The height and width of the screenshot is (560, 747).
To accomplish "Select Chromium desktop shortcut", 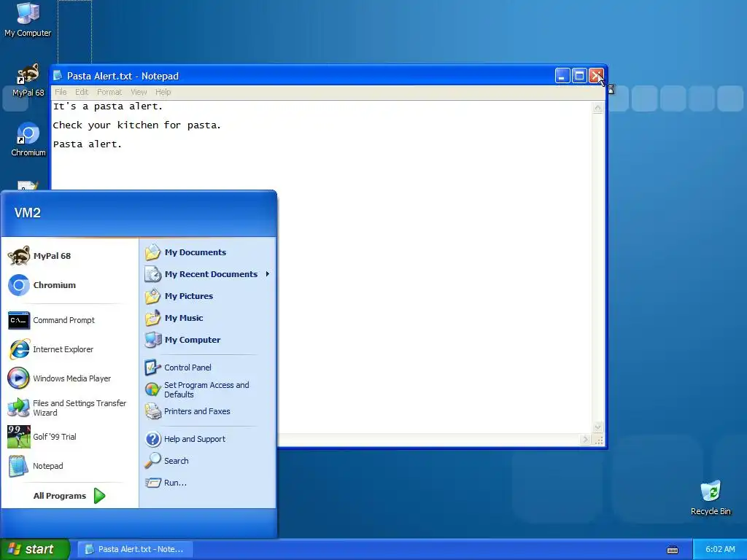I will click(28, 139).
